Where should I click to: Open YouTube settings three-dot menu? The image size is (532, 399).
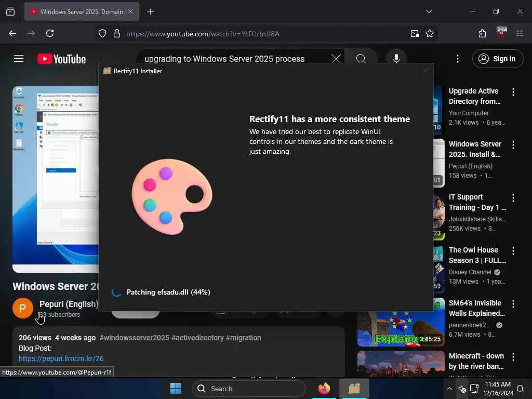[457, 59]
